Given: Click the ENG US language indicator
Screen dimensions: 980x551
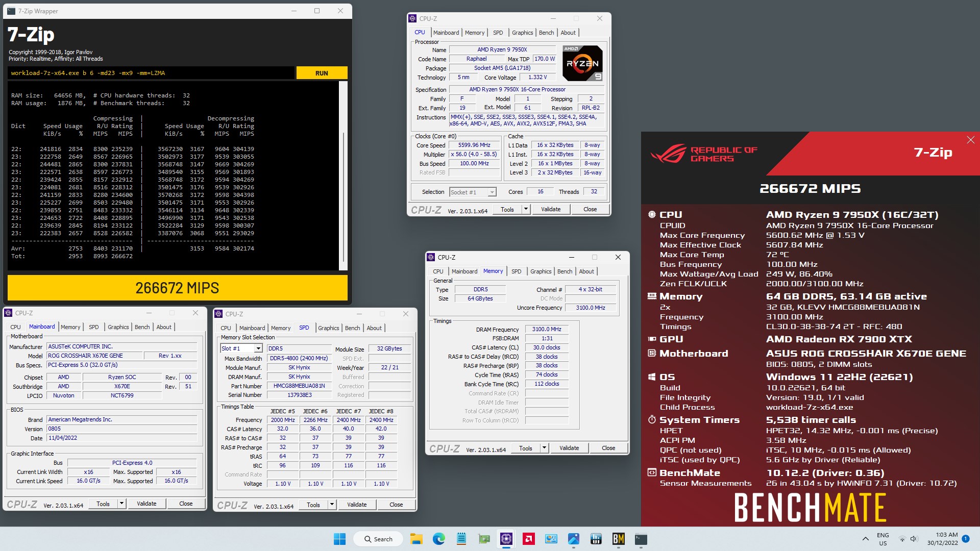Looking at the screenshot, I should coord(883,539).
